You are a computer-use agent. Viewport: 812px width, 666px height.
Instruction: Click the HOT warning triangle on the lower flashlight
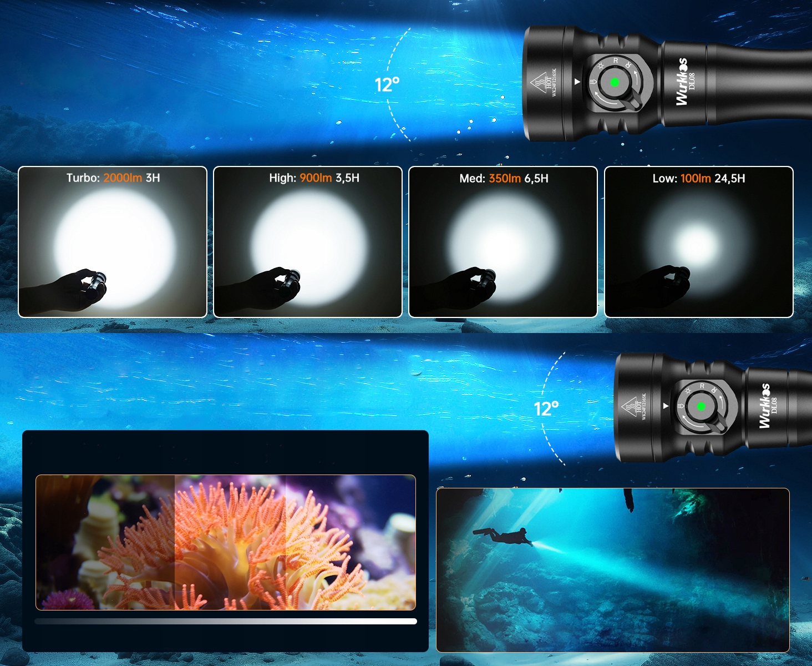629,407
